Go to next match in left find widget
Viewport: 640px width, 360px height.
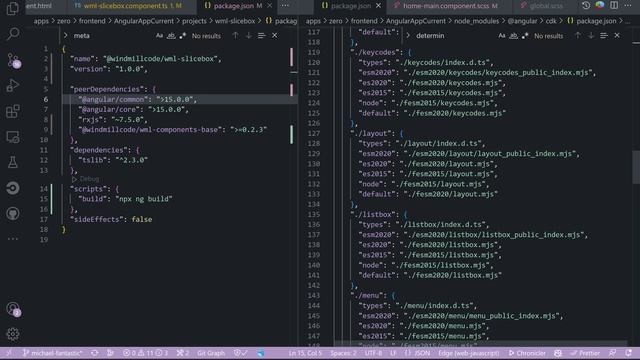249,36
